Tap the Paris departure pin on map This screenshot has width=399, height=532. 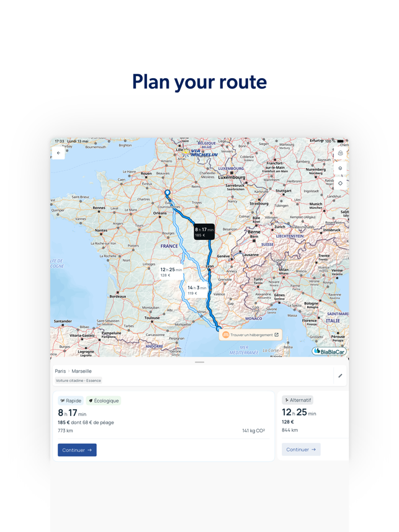click(x=168, y=193)
